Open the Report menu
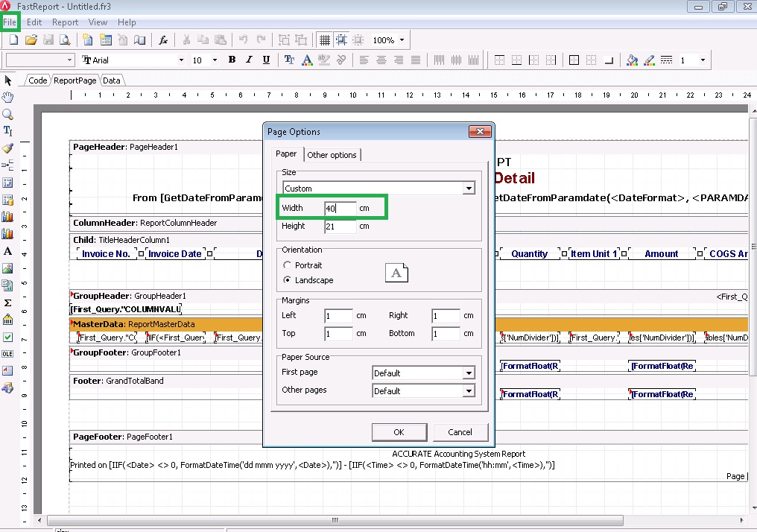757x532 pixels. (x=65, y=22)
